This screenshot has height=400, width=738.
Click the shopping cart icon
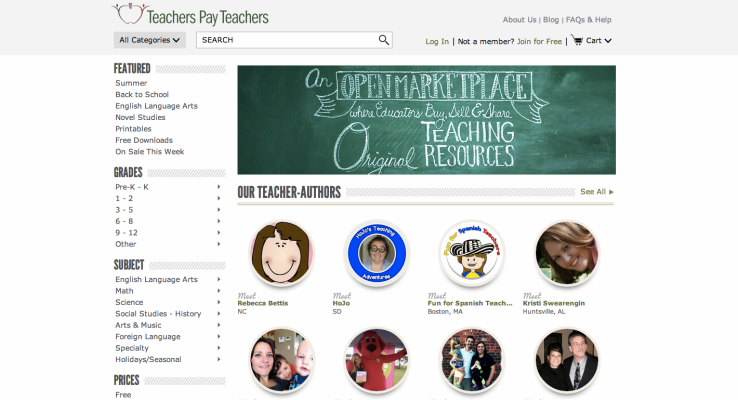pos(577,40)
